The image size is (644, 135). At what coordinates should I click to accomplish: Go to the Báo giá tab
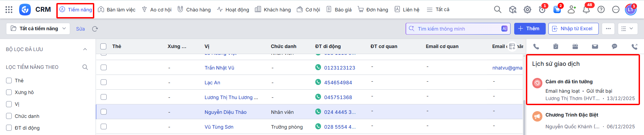pyautogui.click(x=339, y=10)
